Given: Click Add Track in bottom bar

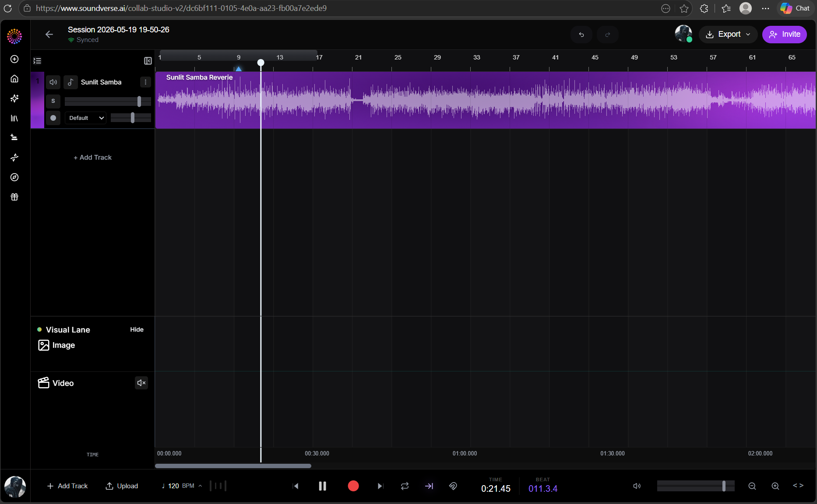Looking at the screenshot, I should [x=67, y=486].
